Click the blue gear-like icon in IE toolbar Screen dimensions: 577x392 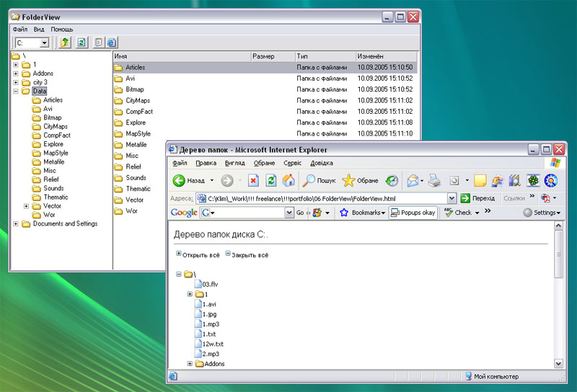pos(551,181)
